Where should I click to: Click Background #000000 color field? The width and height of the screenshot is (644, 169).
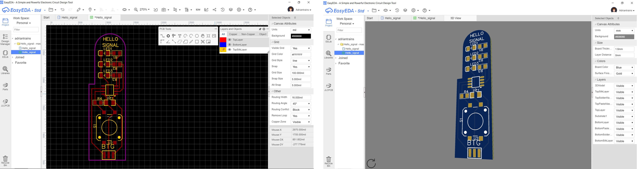(x=301, y=36)
